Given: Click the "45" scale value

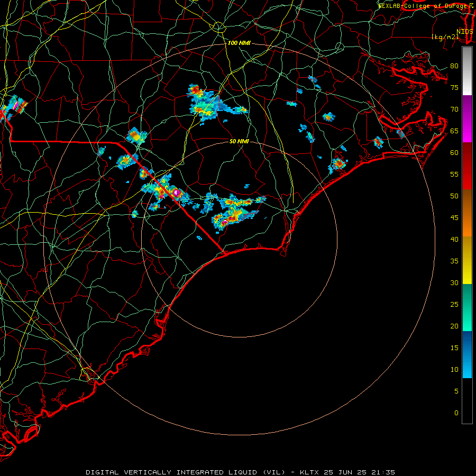Looking at the screenshot, I should (x=454, y=218).
